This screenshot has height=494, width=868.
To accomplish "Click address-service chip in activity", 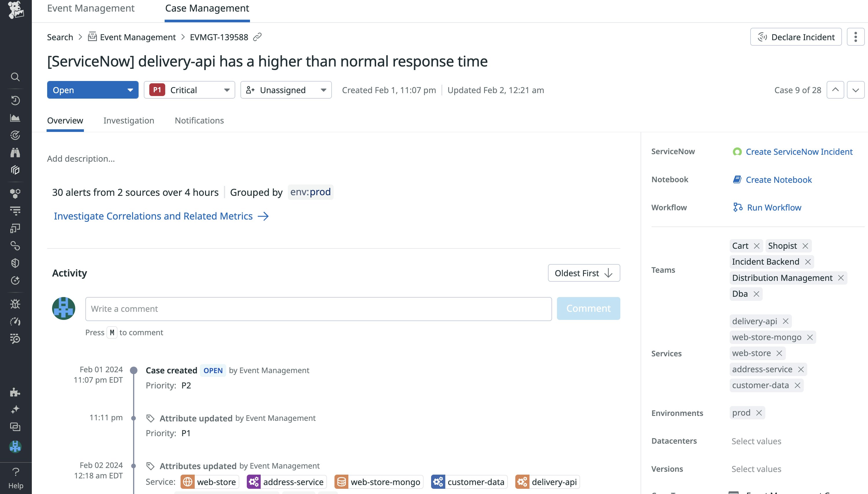I will point(286,482).
